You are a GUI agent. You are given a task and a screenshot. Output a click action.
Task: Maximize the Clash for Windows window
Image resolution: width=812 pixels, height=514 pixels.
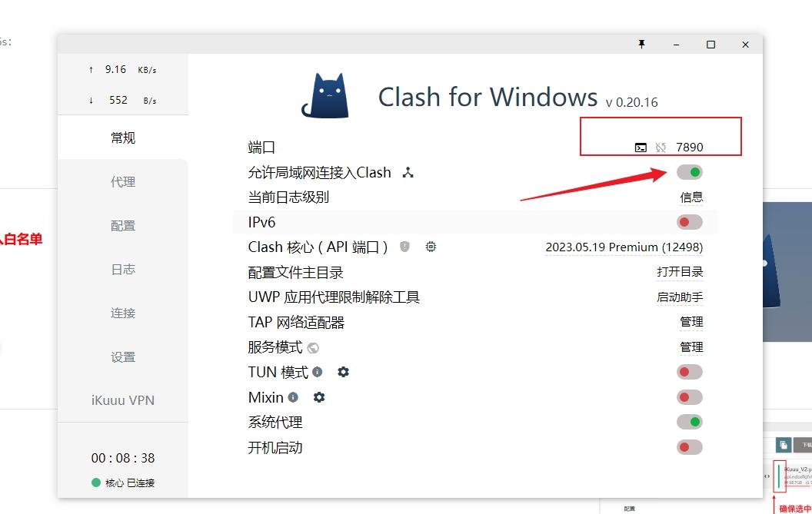(x=711, y=45)
